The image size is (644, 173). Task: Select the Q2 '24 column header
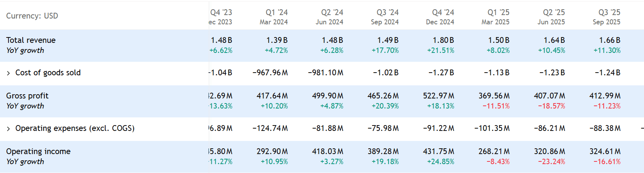(330, 17)
